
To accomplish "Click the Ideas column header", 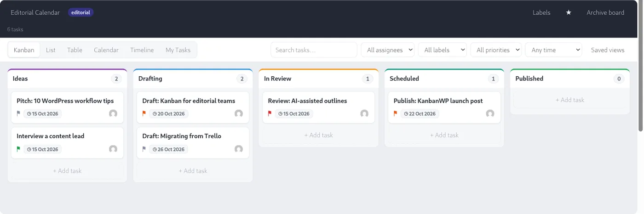I will click(x=67, y=79).
